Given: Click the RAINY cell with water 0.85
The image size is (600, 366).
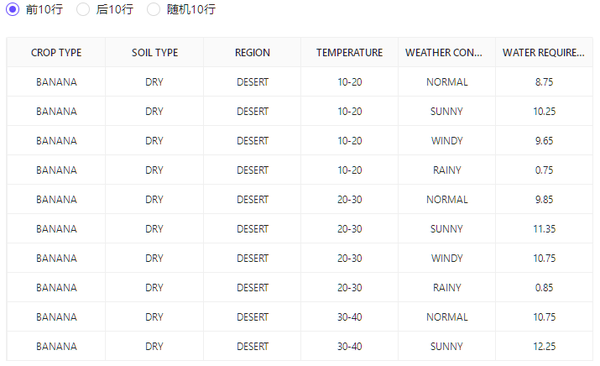Looking at the screenshot, I should [447, 288].
